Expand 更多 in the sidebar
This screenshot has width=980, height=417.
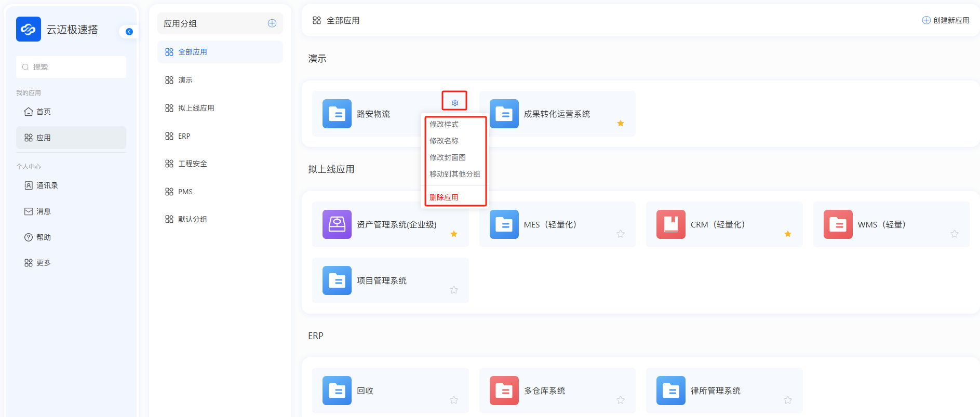click(x=43, y=263)
